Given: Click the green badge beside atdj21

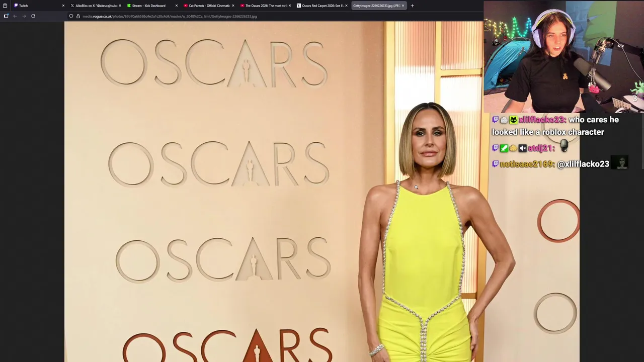Looking at the screenshot, I should click(x=504, y=148).
